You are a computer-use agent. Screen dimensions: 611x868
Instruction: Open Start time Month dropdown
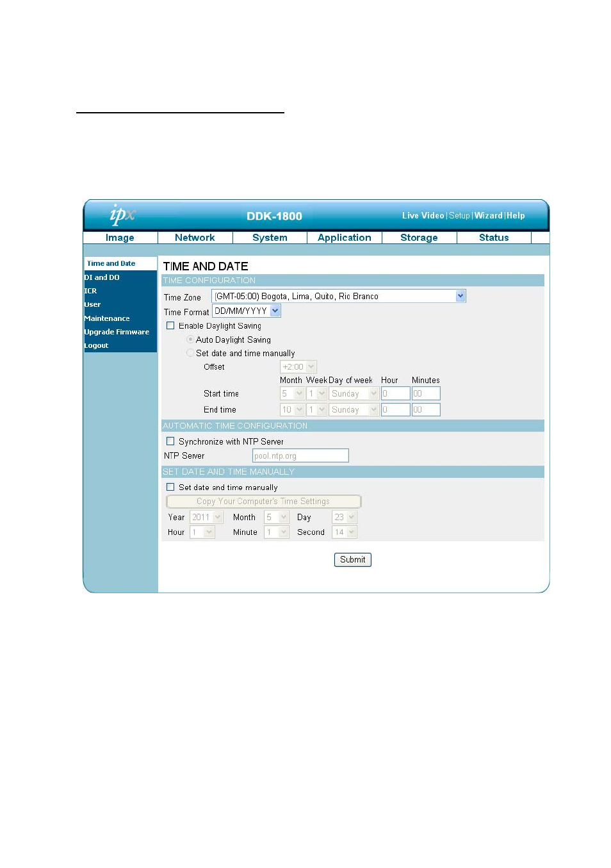coord(292,393)
